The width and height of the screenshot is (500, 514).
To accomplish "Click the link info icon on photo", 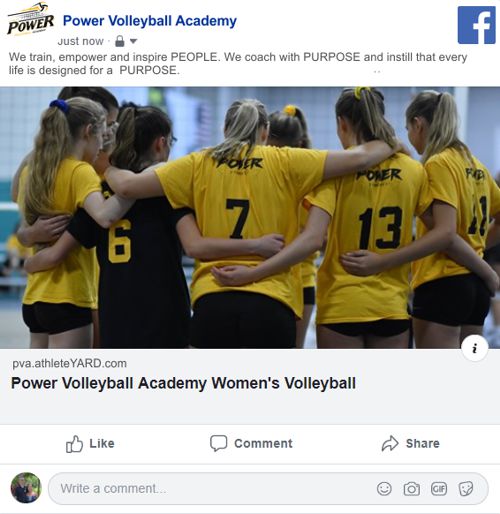I will click(x=475, y=348).
